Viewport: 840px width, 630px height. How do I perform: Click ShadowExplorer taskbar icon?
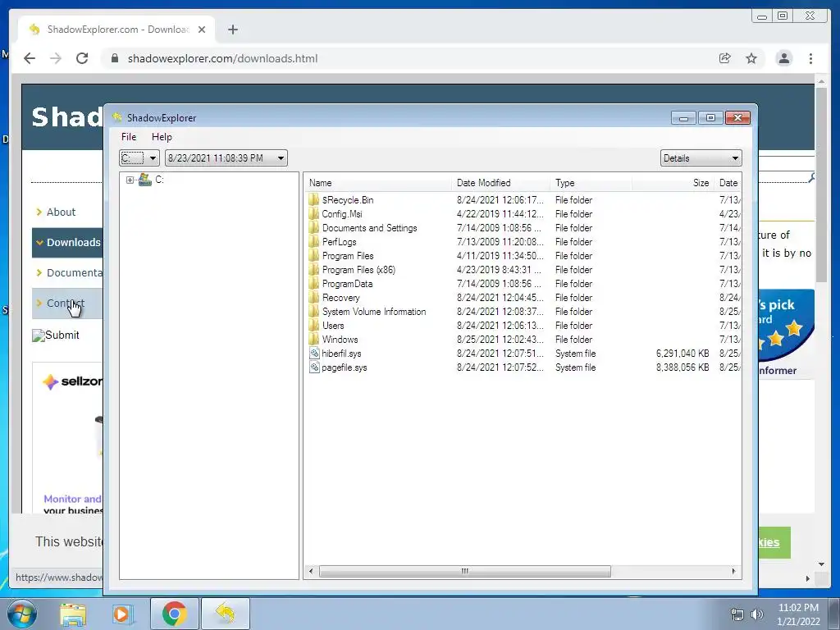[x=226, y=614]
